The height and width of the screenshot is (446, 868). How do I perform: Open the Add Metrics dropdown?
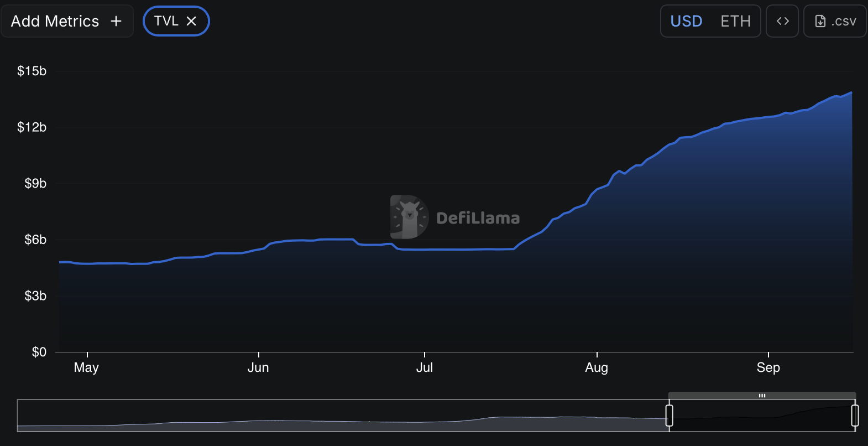pyautogui.click(x=55, y=21)
